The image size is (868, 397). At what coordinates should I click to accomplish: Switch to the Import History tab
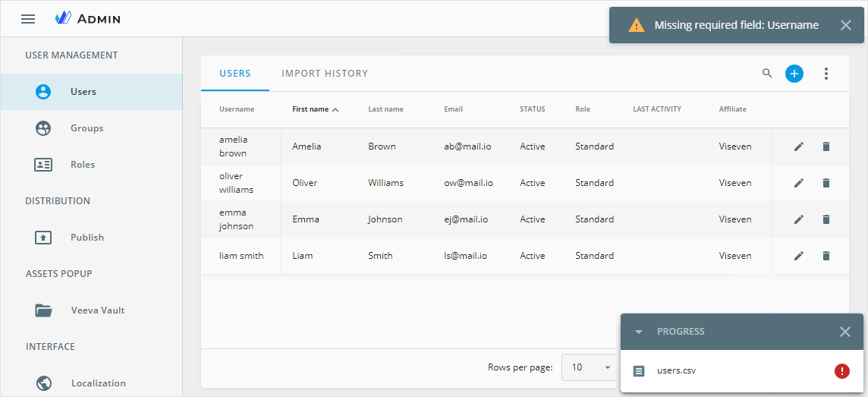coord(325,74)
